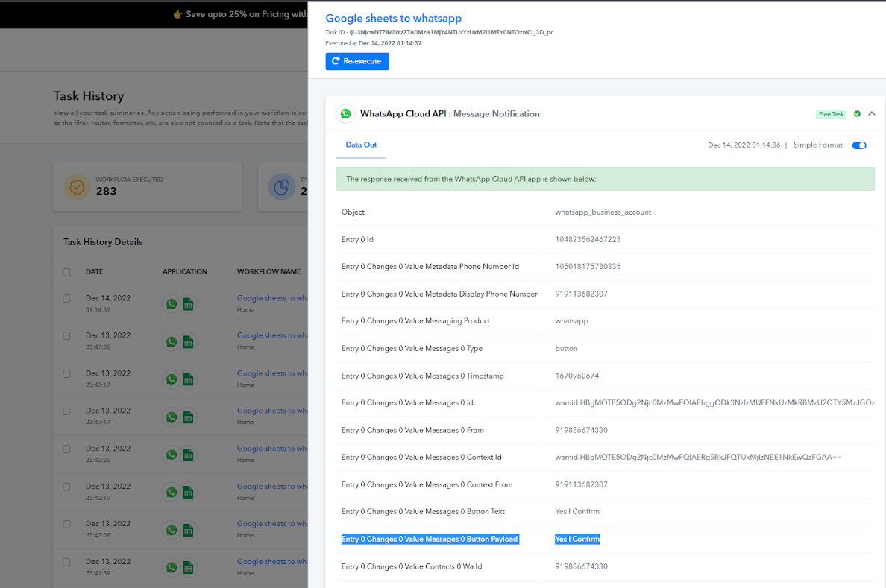This screenshot has width=886, height=588.
Task: Click the timestamp value 1670960674
Action: coord(577,376)
